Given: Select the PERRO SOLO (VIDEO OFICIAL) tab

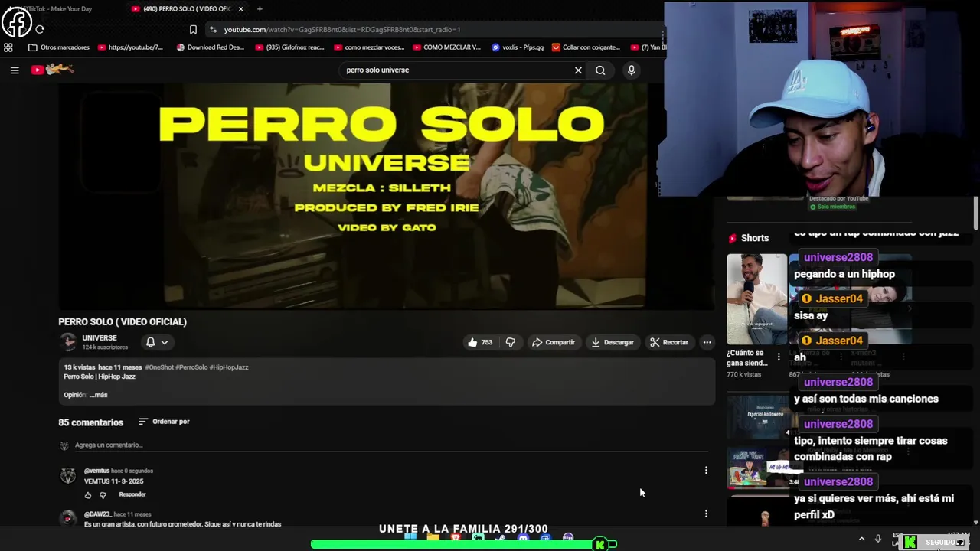Looking at the screenshot, I should (x=188, y=9).
